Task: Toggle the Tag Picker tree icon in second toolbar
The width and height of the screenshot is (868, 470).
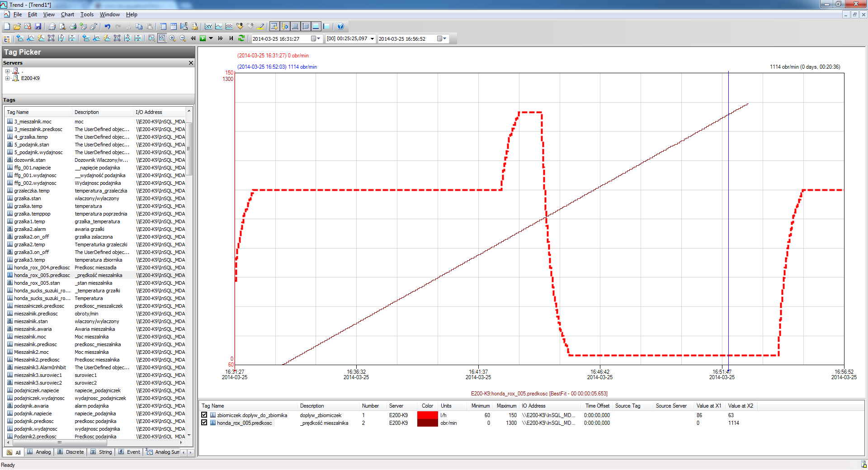Action: tap(7, 38)
